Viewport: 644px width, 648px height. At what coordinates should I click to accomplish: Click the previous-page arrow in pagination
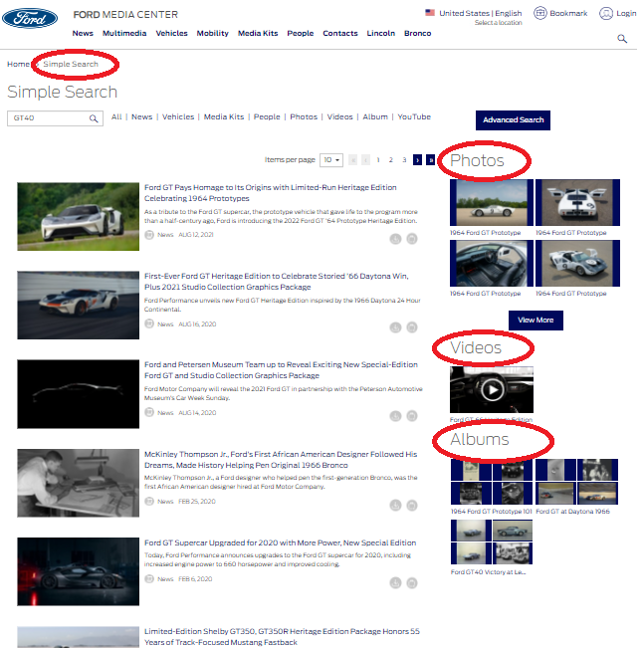(x=365, y=159)
